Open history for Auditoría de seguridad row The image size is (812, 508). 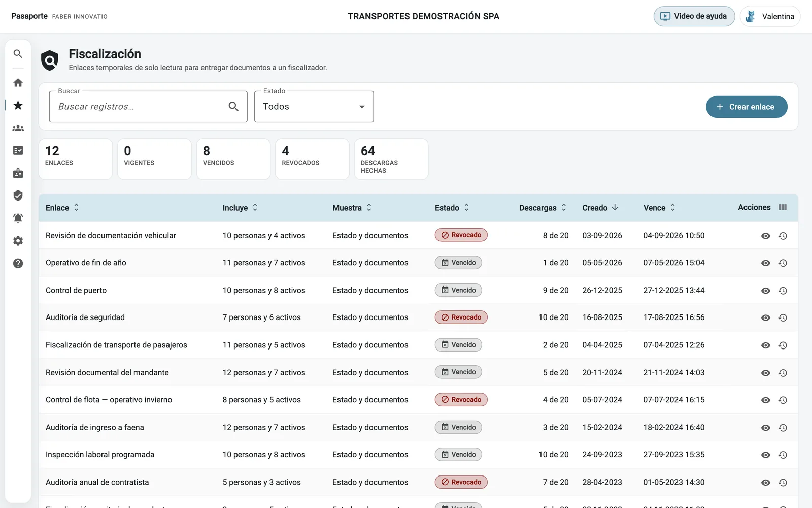pyautogui.click(x=783, y=317)
